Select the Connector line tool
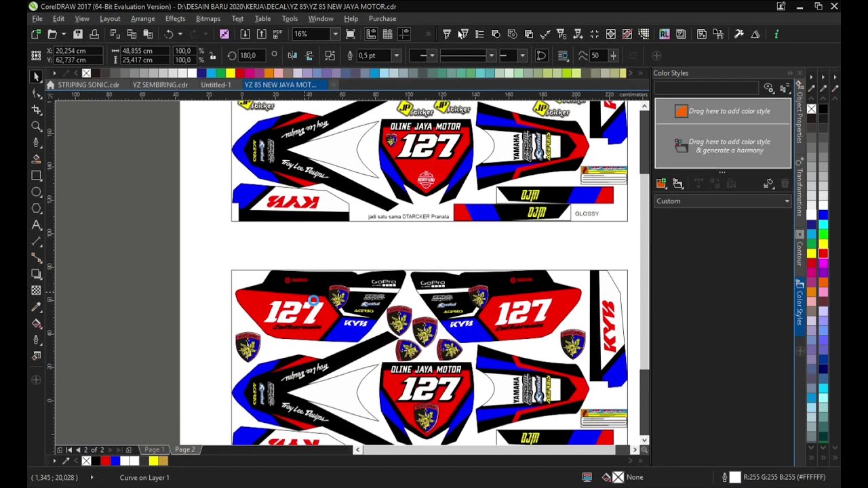Viewport: 868px width, 488px height. coord(37,258)
